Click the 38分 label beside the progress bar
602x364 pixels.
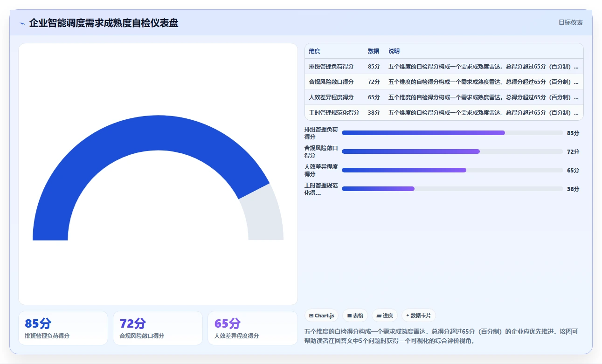[x=573, y=189]
